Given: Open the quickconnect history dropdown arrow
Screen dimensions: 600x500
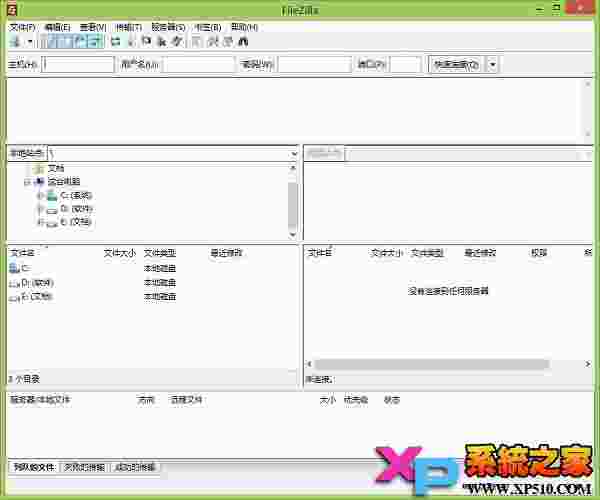Looking at the screenshot, I should coord(493,64).
